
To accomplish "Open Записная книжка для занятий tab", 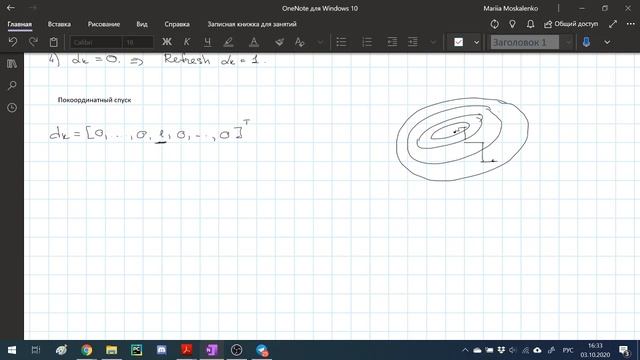I will click(x=252, y=24).
